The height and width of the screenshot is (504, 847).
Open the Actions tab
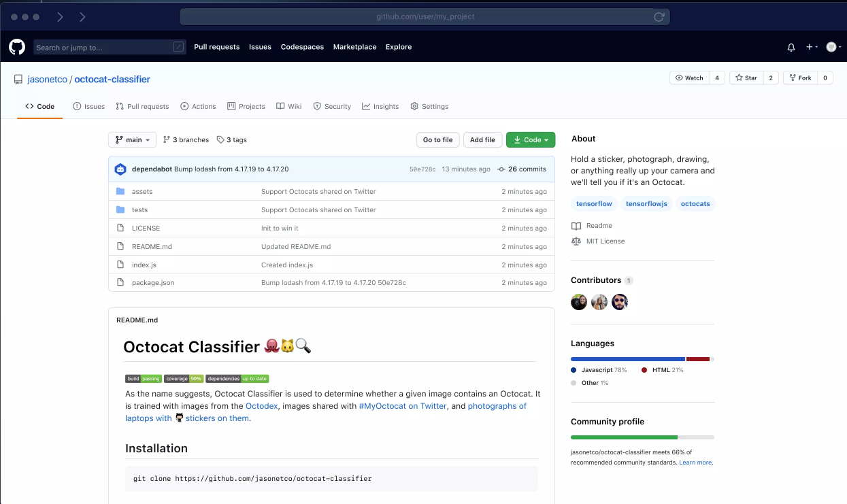tap(198, 107)
